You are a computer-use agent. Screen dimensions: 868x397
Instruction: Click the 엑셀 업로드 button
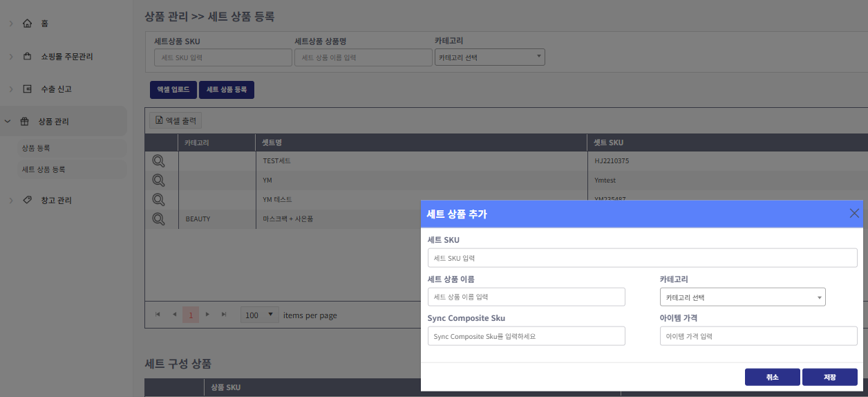(x=173, y=90)
